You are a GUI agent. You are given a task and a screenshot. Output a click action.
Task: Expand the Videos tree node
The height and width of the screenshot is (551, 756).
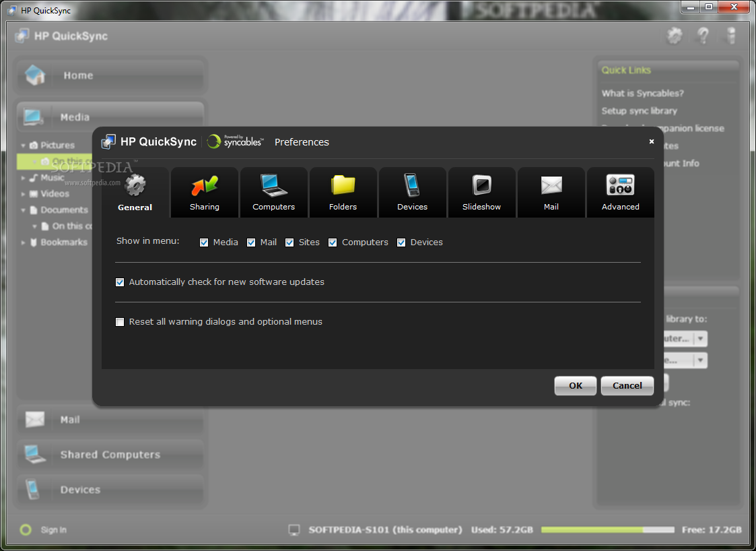tap(23, 194)
